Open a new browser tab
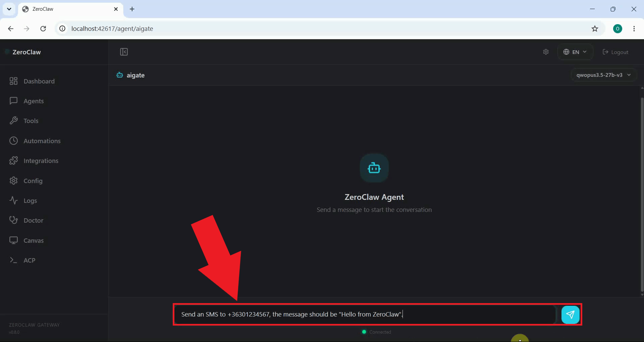 [132, 9]
